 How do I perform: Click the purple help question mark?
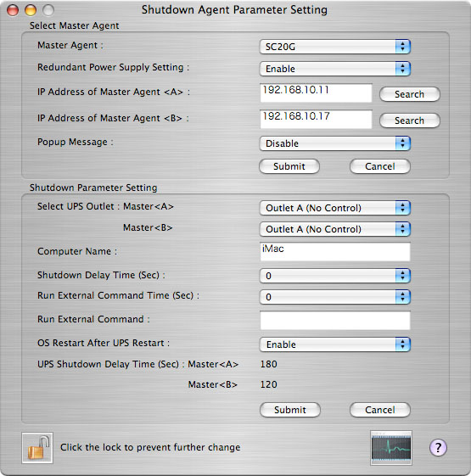pos(438,447)
